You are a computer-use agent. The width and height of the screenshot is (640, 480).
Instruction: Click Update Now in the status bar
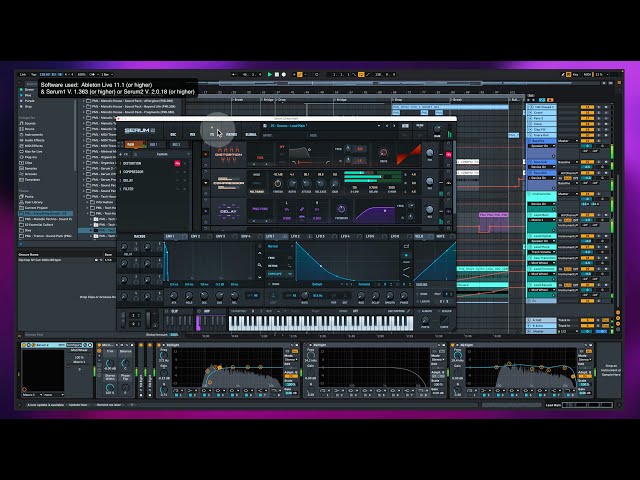78,405
